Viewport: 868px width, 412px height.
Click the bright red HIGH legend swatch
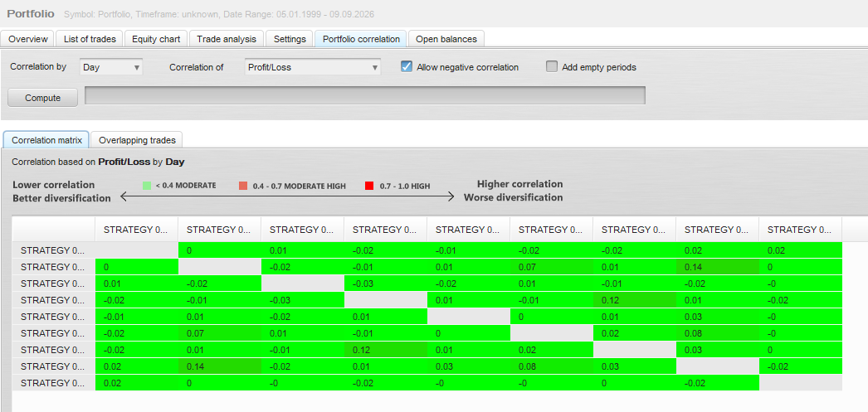[370, 186]
